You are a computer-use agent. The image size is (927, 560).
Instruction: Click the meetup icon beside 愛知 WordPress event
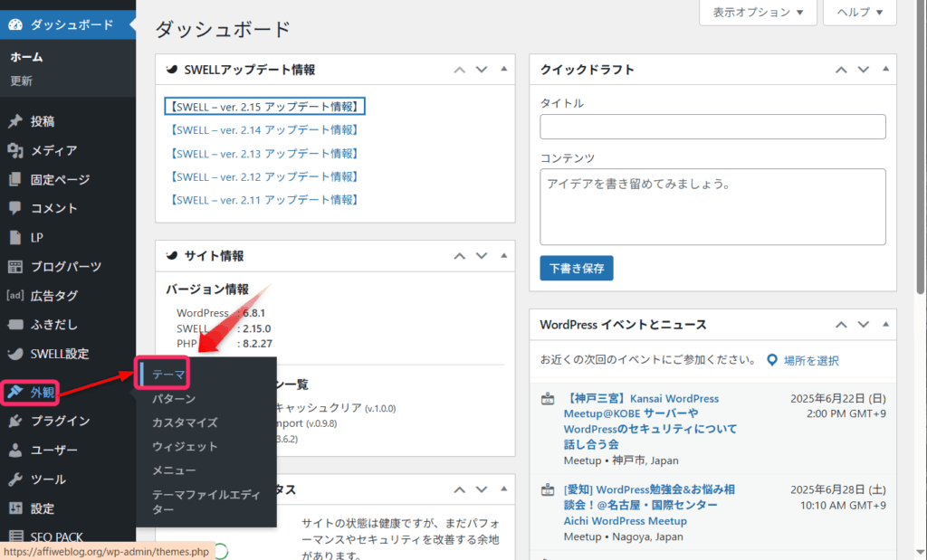[548, 489]
